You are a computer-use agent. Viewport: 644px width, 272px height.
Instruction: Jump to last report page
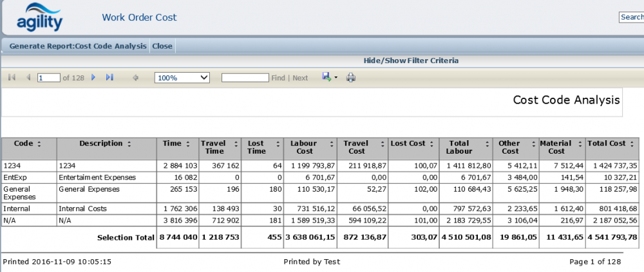click(x=109, y=78)
